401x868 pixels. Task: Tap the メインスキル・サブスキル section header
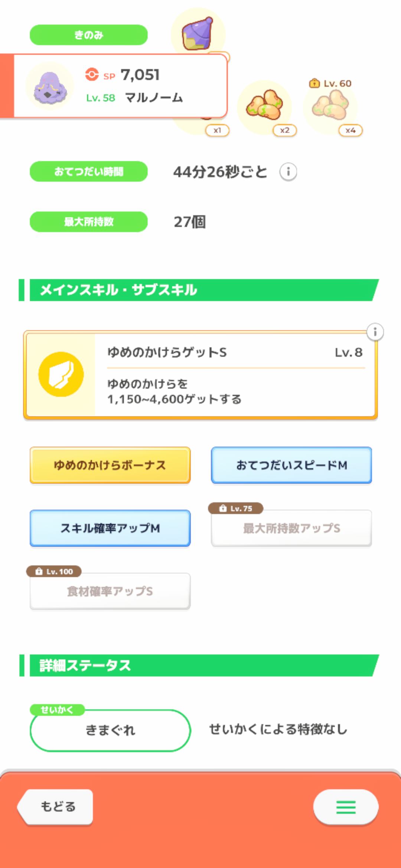coord(200,290)
